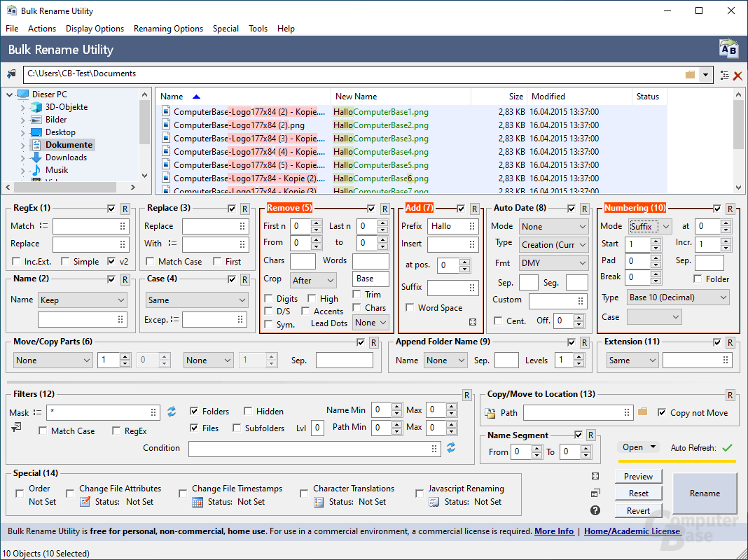This screenshot has height=560, width=748.
Task: Open the Auto Date Mode dropdown
Action: [x=553, y=226]
